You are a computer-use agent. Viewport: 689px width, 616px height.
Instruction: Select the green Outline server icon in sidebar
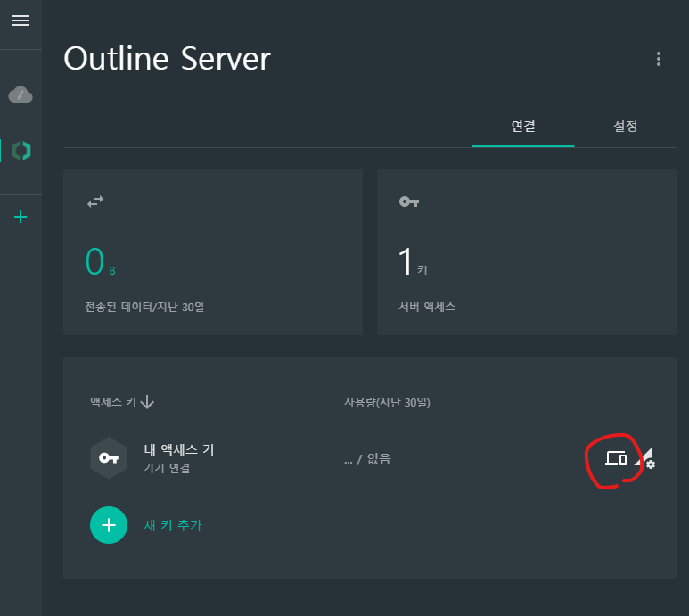click(x=21, y=151)
